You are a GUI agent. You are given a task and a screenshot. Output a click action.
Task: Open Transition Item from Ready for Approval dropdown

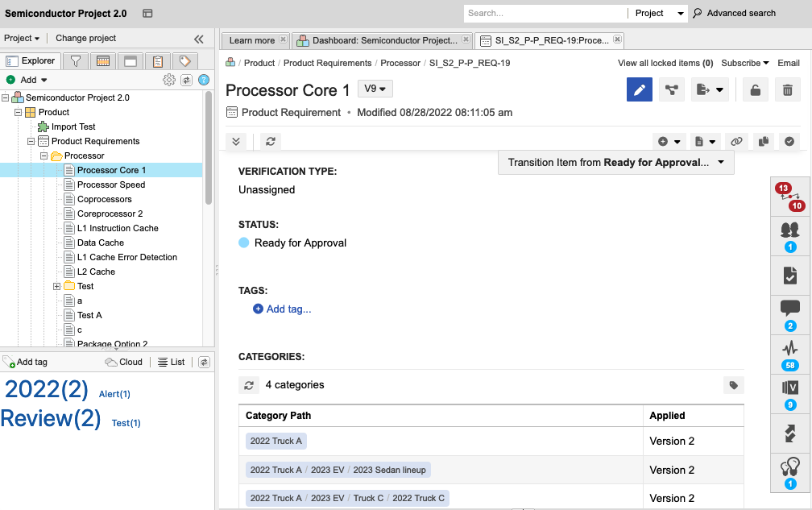[616, 163]
